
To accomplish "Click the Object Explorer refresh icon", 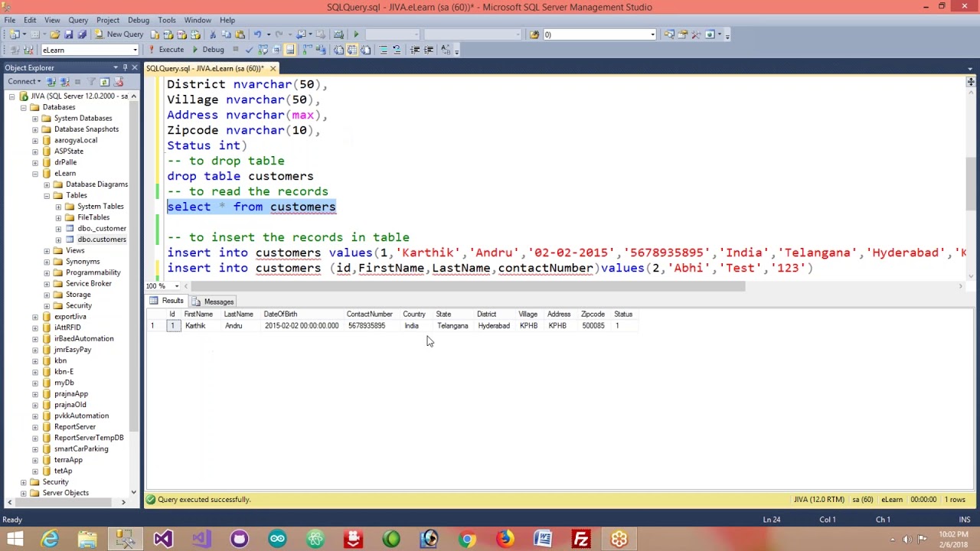I will coord(105,81).
